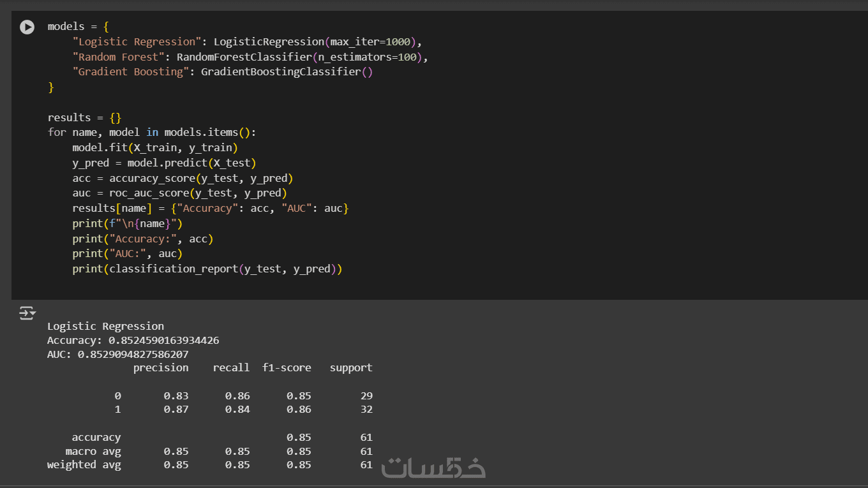Open the cell output actions icon
This screenshot has width=868, height=488.
27,313
